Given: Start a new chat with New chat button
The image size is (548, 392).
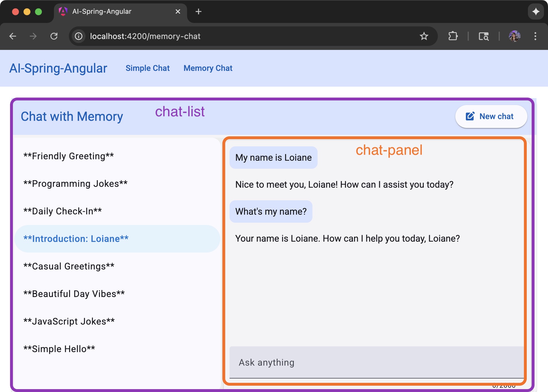Looking at the screenshot, I should 491,116.
